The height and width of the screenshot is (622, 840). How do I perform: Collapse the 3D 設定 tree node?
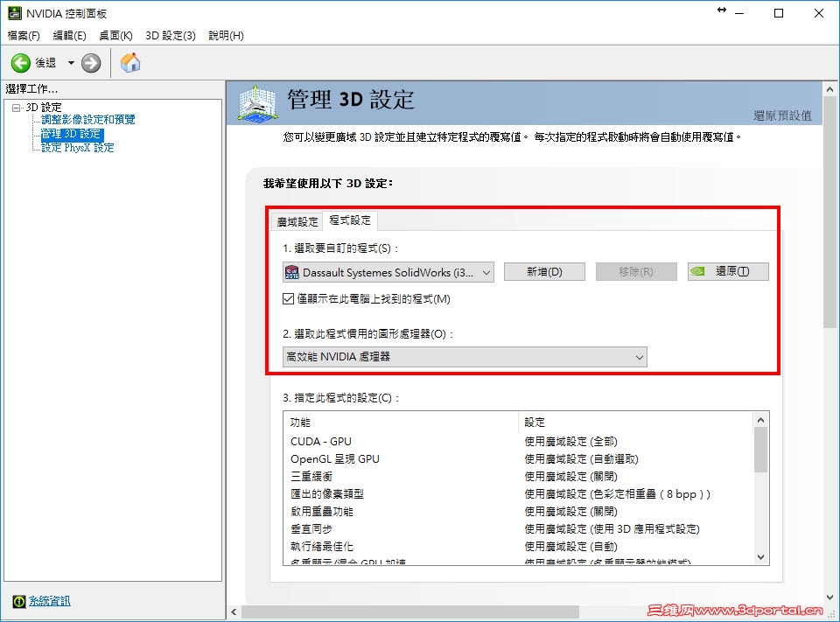[16, 108]
